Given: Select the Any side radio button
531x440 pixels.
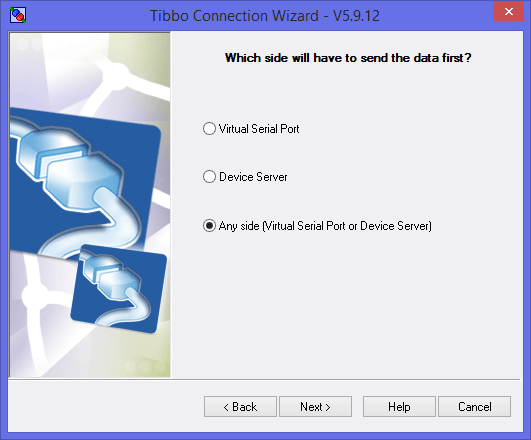Looking at the screenshot, I should pos(209,226).
